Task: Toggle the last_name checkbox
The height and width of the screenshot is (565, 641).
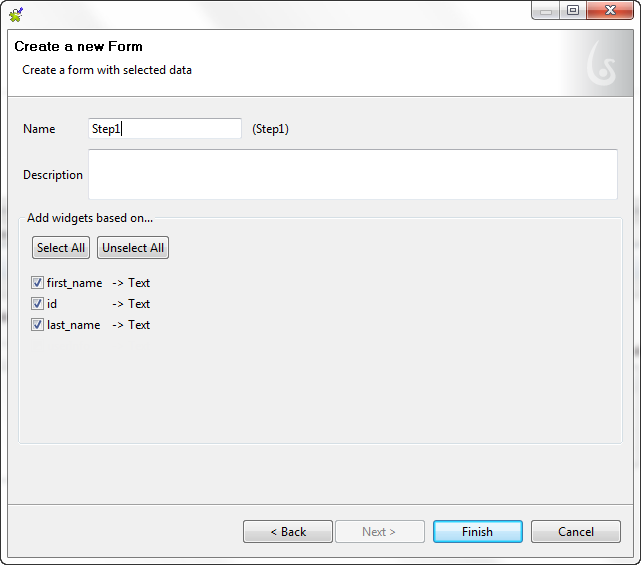Action: pyautogui.click(x=37, y=325)
